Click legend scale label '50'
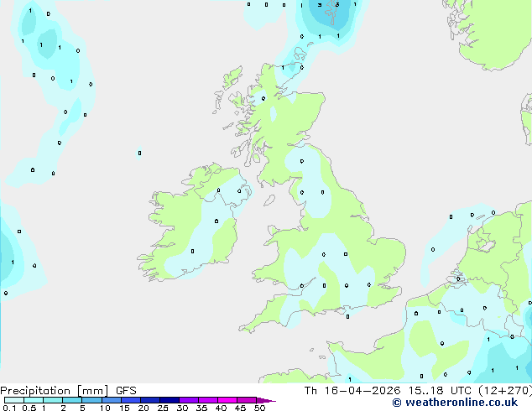 pyautogui.click(x=259, y=408)
